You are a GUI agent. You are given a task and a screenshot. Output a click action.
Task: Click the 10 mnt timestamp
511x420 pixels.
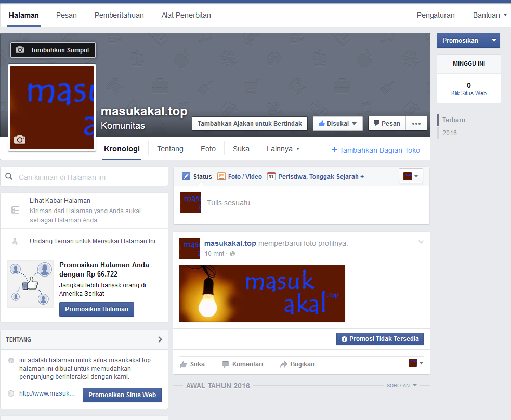215,254
